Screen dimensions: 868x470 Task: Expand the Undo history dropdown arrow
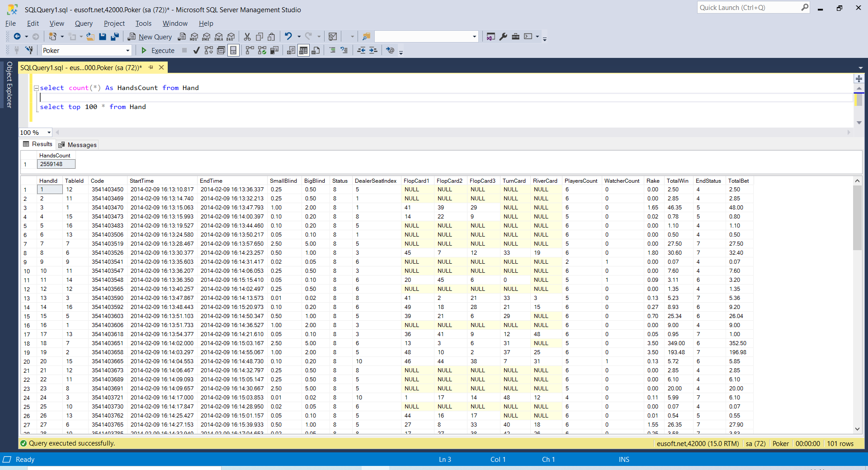tap(299, 37)
